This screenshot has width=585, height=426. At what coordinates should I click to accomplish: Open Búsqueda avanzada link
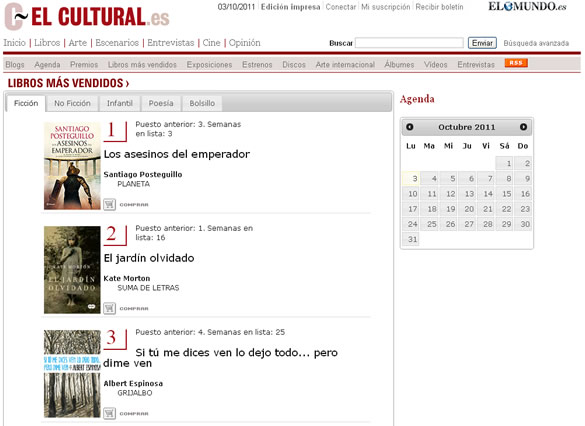coord(536,43)
